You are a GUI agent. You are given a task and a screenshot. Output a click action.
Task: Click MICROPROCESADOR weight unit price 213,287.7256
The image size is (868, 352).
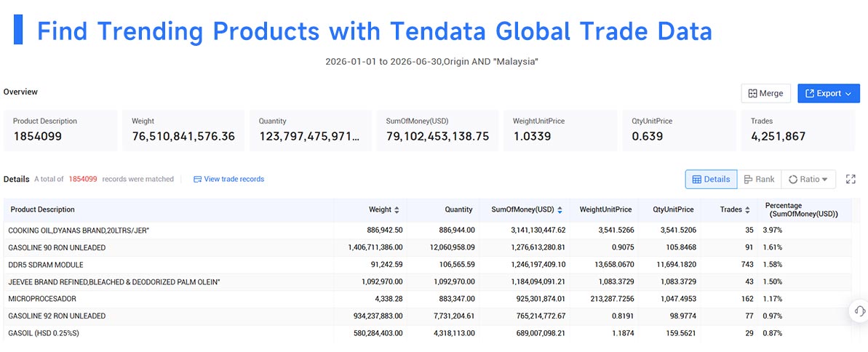[608, 299]
